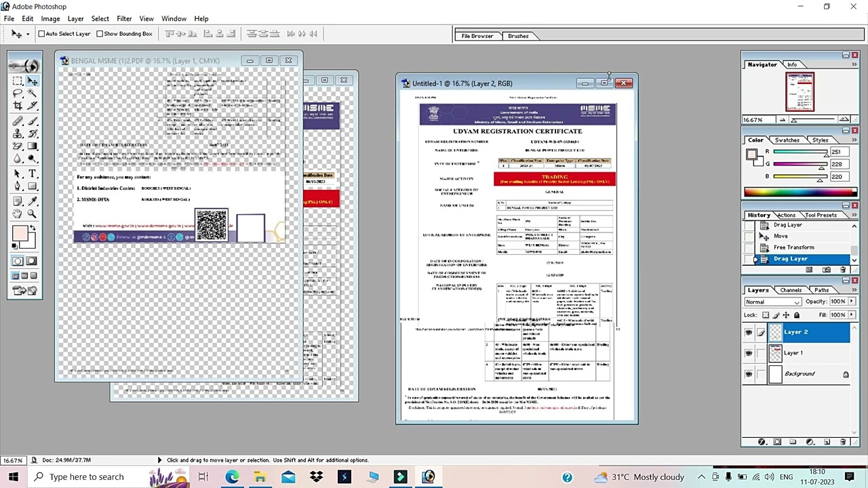868x488 pixels.
Task: Open the Normal blend mode dropdown
Action: coord(773,302)
